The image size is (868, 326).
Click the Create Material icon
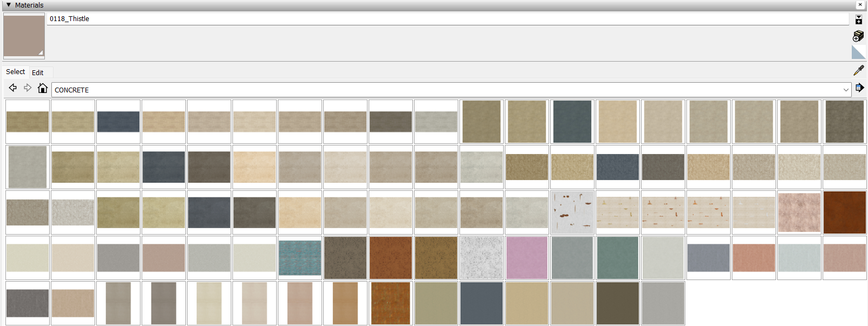click(x=858, y=36)
